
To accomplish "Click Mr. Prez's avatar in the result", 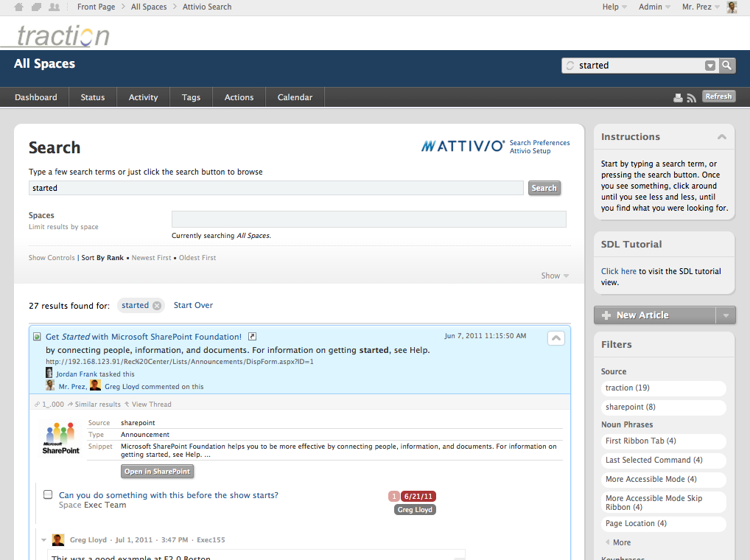I will click(50, 385).
